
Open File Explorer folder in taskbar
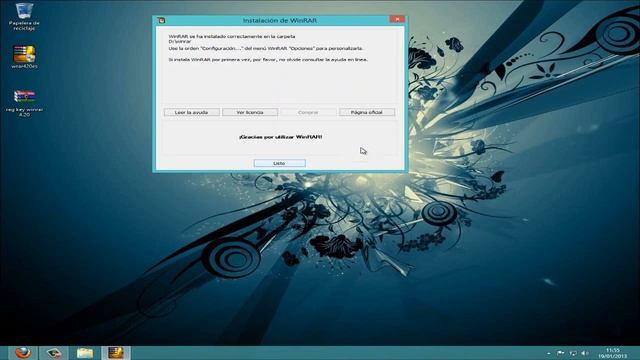pyautogui.click(x=84, y=353)
